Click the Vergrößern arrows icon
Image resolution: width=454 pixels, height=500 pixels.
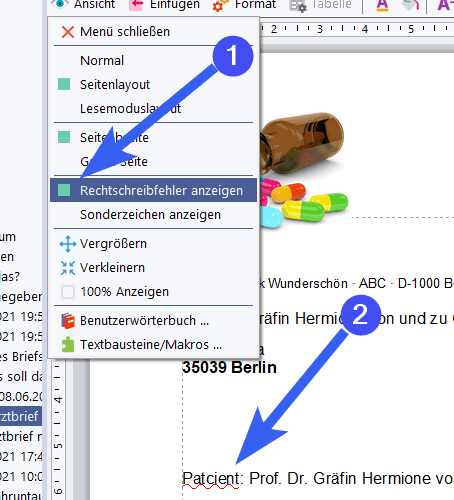68,244
